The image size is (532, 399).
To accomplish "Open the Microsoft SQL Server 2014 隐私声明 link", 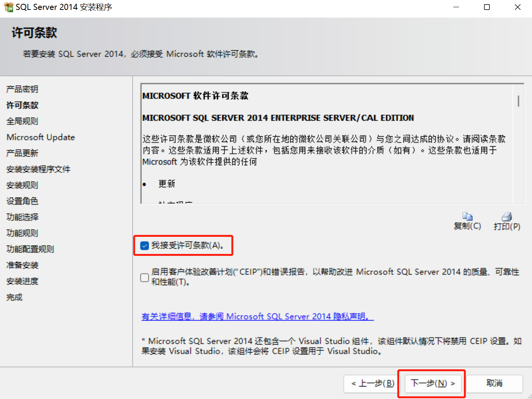I will (x=258, y=316).
